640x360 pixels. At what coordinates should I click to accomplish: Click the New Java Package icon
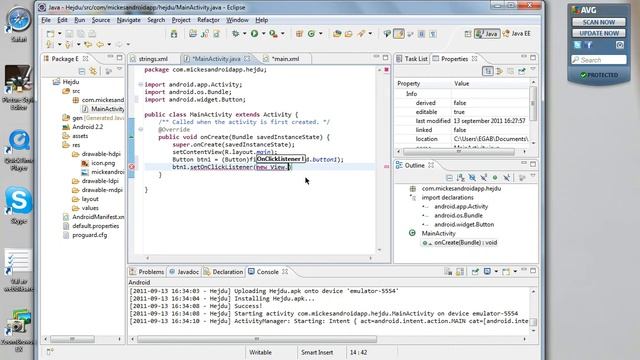tap(299, 33)
